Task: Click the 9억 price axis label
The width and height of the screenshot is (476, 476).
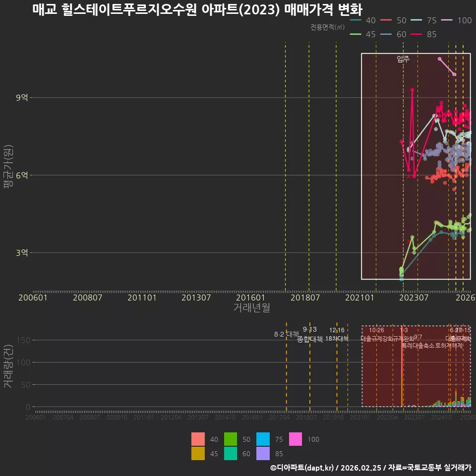Action: pos(22,98)
